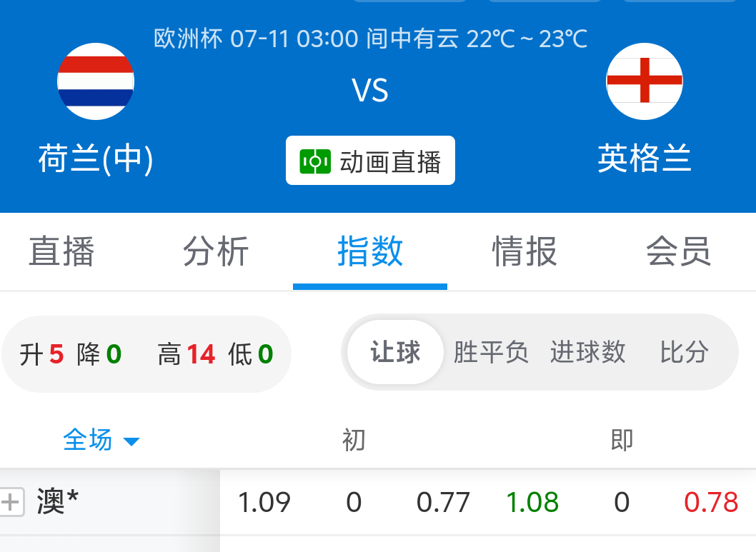Click the green pitch icon for live animation
Image resolution: width=756 pixels, height=552 pixels.
315,161
